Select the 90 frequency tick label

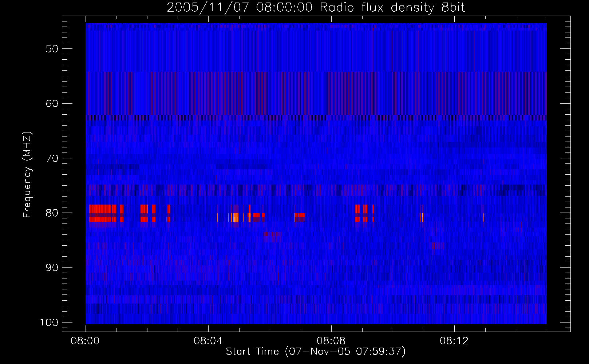click(52, 268)
